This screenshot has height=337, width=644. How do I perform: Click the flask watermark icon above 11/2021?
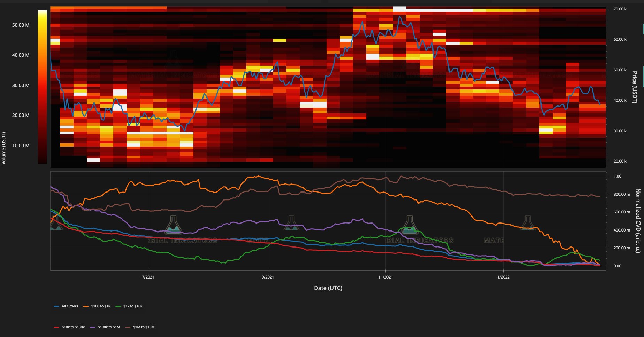point(409,225)
